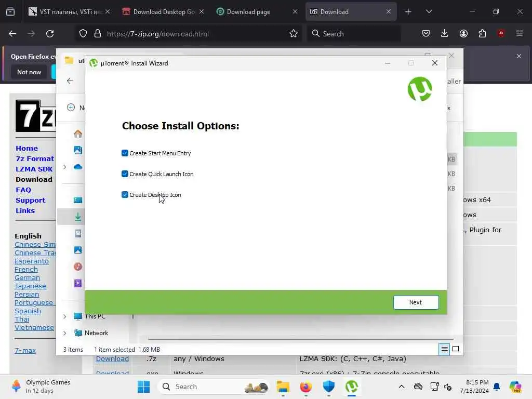The image size is (532, 399).
Task: Expand the OneDrive node in File Explorer
Action: pos(64,167)
